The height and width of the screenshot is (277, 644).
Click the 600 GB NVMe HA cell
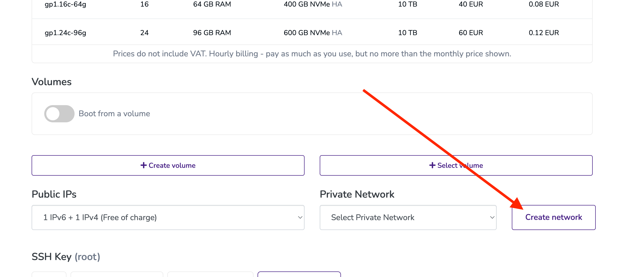[x=313, y=33]
